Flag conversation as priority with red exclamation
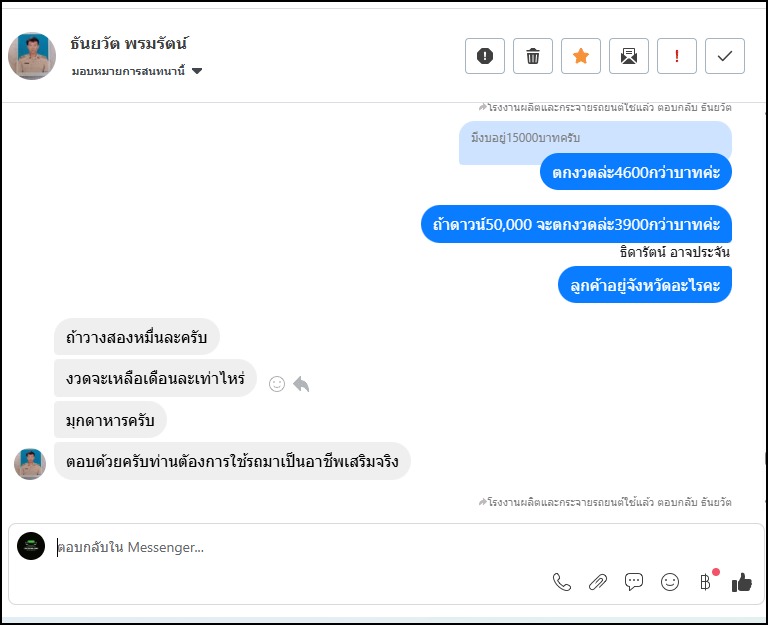 (676, 56)
